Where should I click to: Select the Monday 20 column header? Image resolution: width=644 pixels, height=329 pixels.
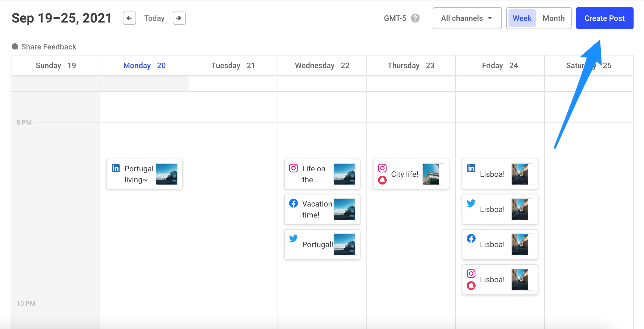tap(144, 65)
